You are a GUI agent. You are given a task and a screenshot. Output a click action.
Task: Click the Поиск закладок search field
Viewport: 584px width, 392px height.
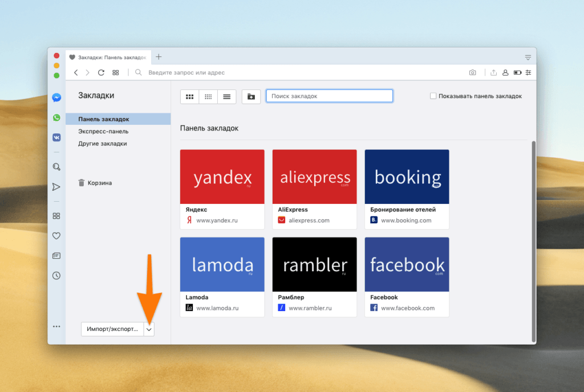click(x=329, y=96)
